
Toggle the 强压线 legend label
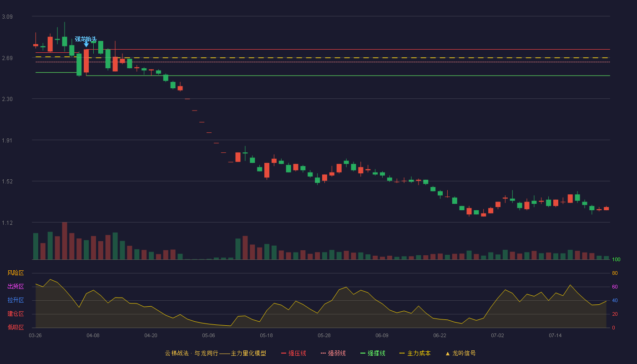point(297,353)
